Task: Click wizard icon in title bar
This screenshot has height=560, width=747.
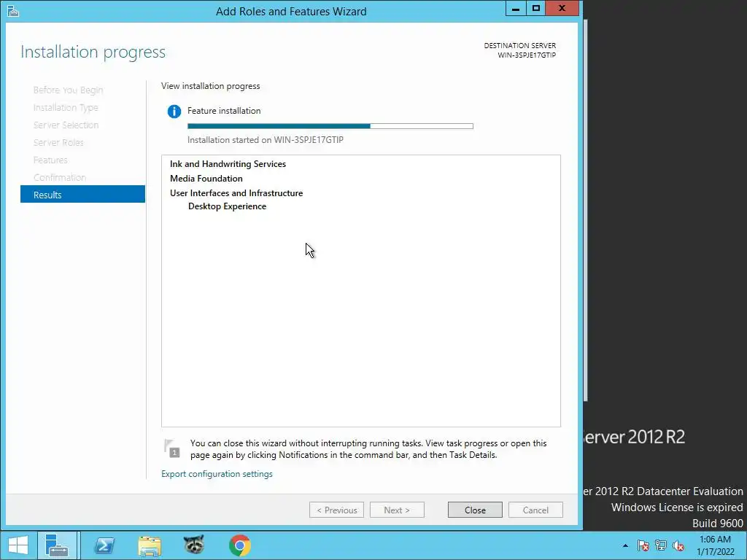Action: pos(13,10)
